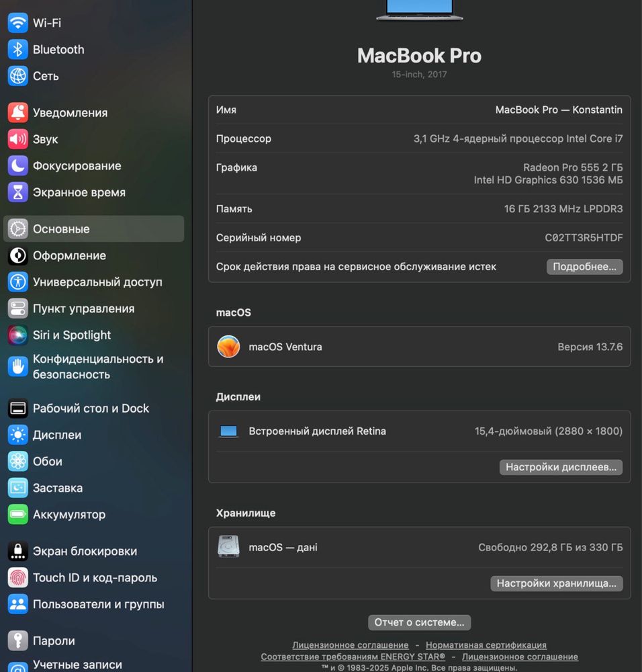Open Уведомления bell icon
Viewport: 642px width, 672px height.
(17, 113)
